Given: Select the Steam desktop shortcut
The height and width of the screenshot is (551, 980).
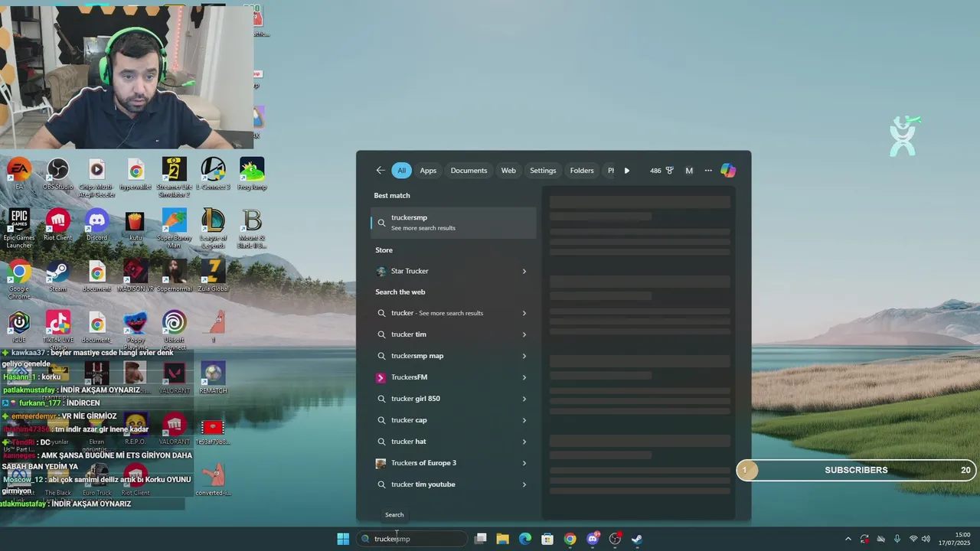Looking at the screenshot, I should click(x=57, y=276).
